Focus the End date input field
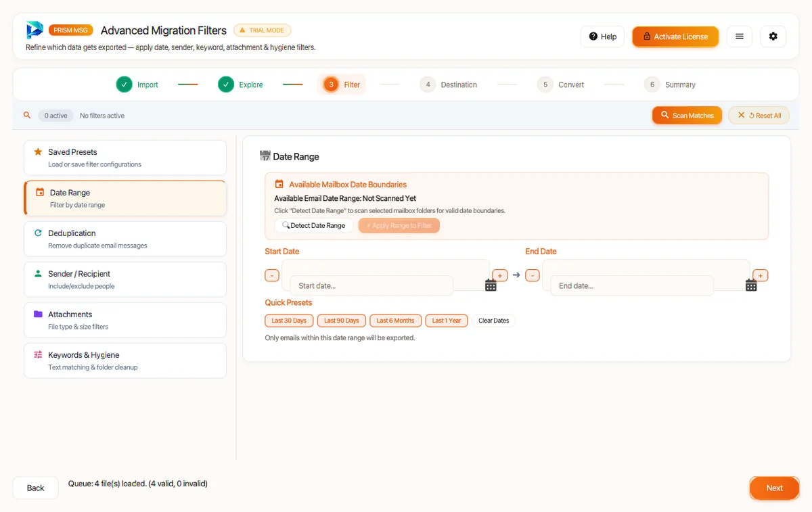This screenshot has width=812, height=512. tap(632, 285)
